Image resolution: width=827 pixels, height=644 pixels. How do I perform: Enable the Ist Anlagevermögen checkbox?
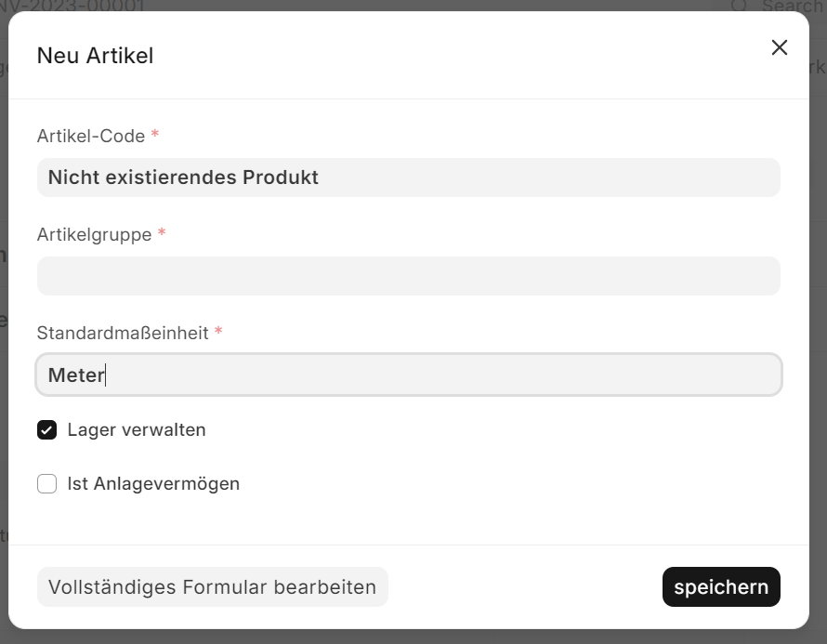[47, 484]
